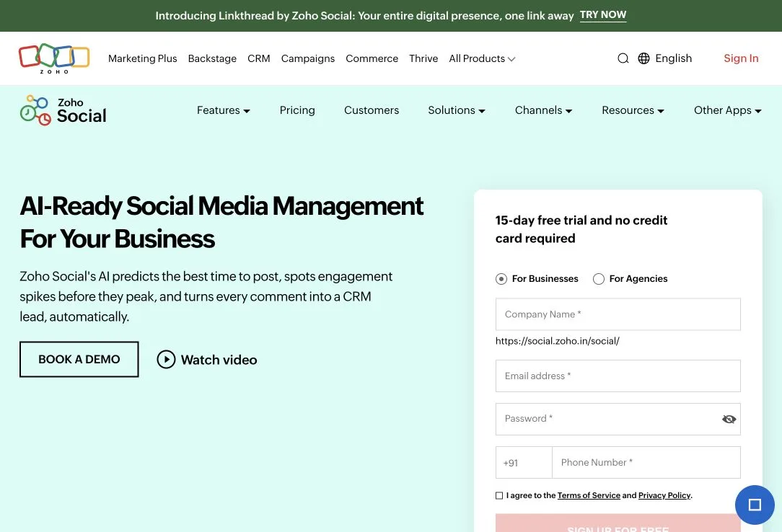This screenshot has height=532, width=782.
Task: Open Backstage from the top nav
Action: 213,58
